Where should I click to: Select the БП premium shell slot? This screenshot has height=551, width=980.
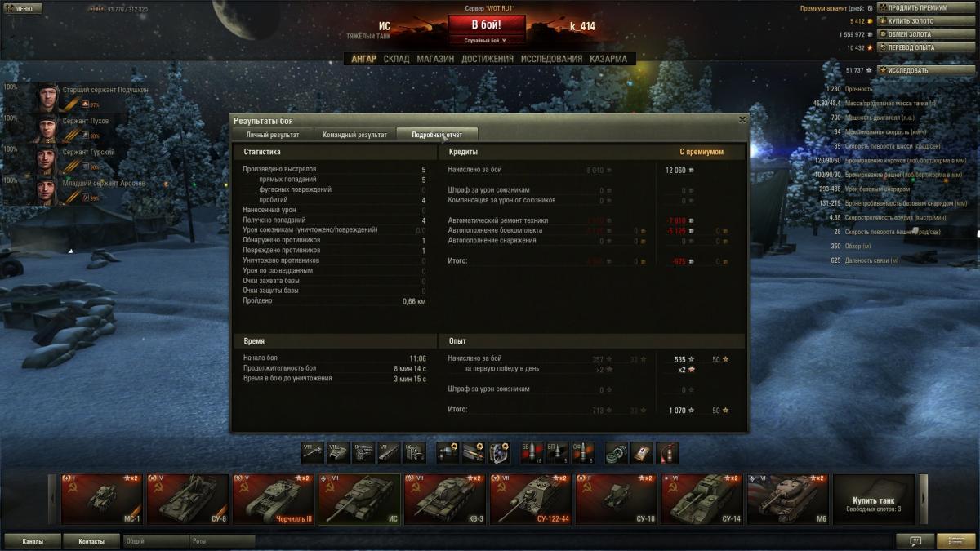[x=557, y=452]
